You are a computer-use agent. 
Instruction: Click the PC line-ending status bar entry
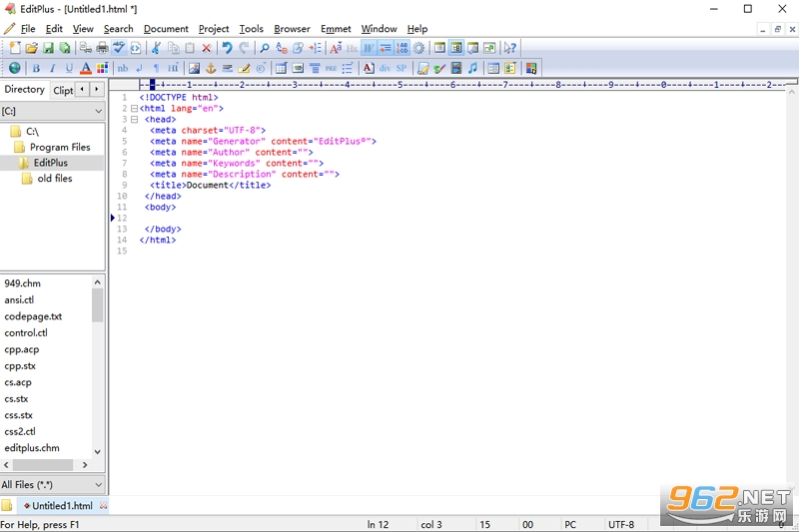coord(570,524)
